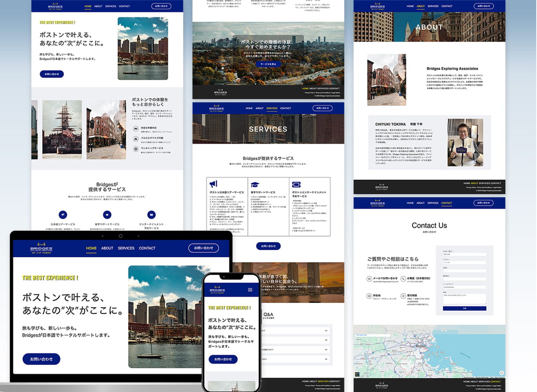The image size is (537, 392).
Task: Select ABOUT in the laptop navigation bar
Action: click(107, 248)
